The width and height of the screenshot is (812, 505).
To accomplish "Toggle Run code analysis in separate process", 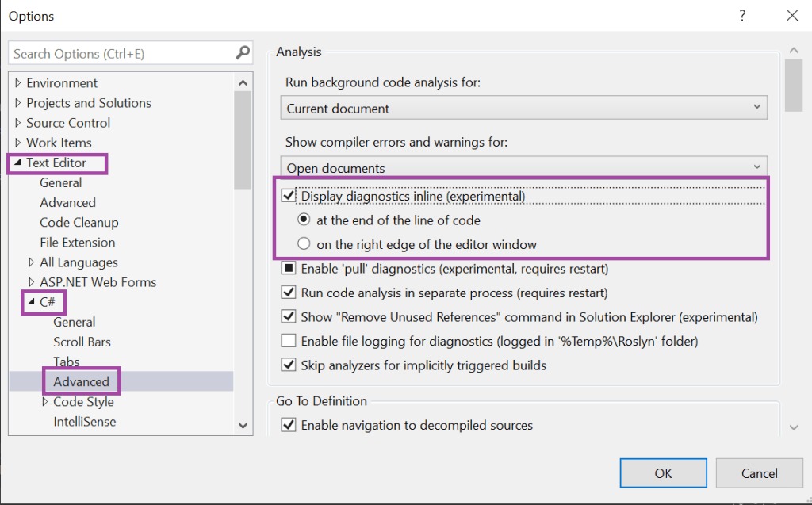I will point(289,292).
